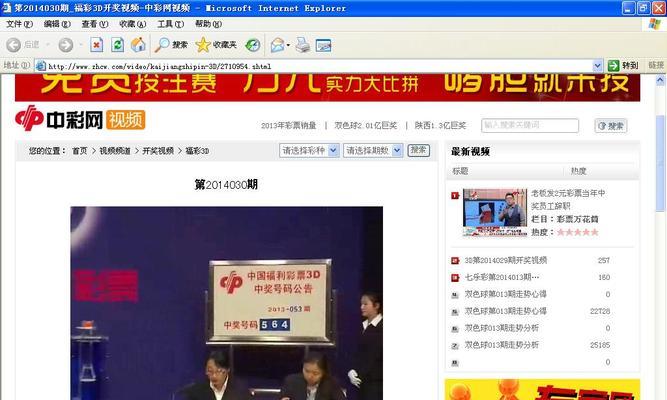The width and height of the screenshot is (667, 400).
Task: Click the page icon in the address bar
Action: pyautogui.click(x=41, y=66)
